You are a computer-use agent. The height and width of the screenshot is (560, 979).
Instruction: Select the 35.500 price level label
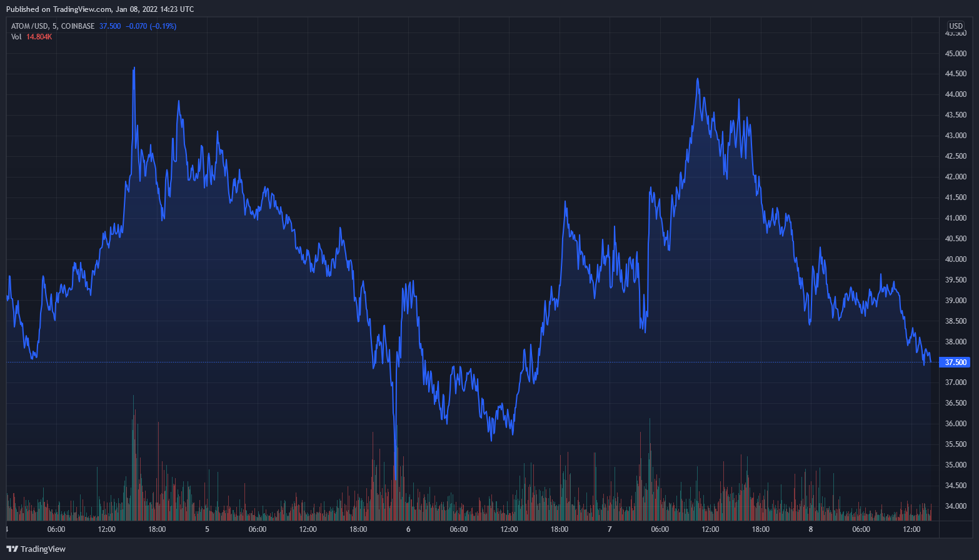[956, 444]
